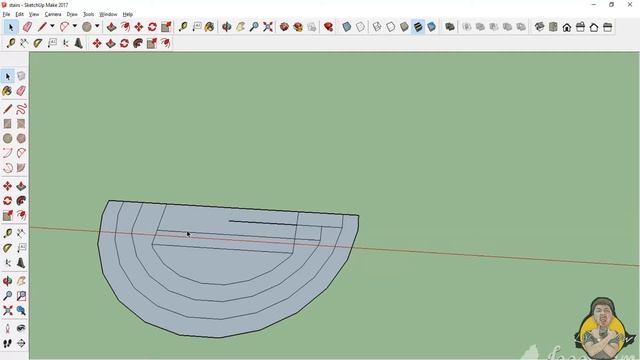
Task: Open the Help menu
Action: pos(128,14)
